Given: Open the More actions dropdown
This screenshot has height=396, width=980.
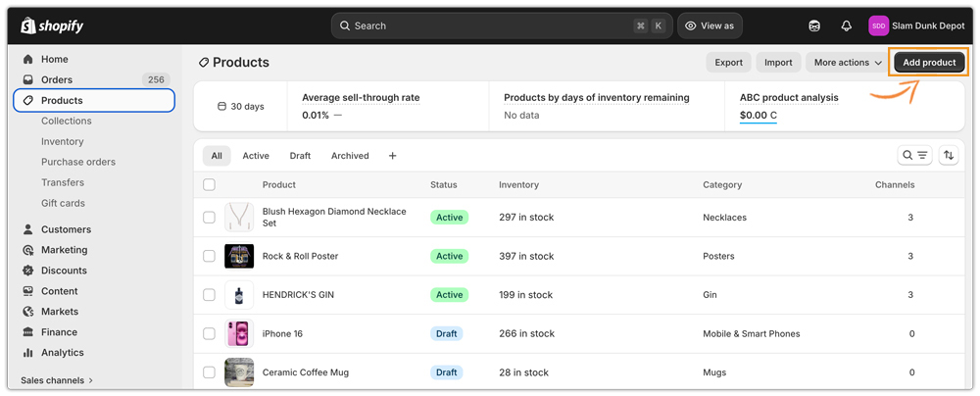Looking at the screenshot, I should [848, 63].
